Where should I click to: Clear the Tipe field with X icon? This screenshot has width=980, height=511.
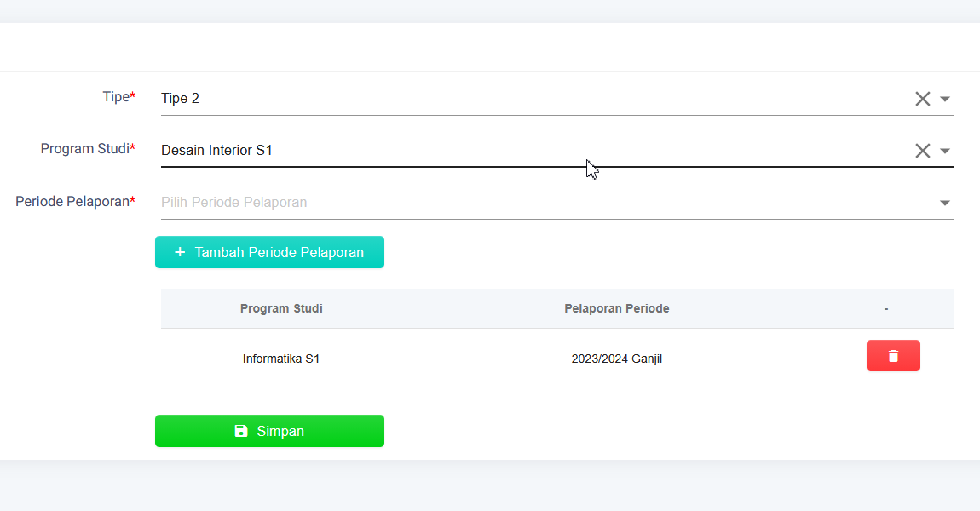923,99
